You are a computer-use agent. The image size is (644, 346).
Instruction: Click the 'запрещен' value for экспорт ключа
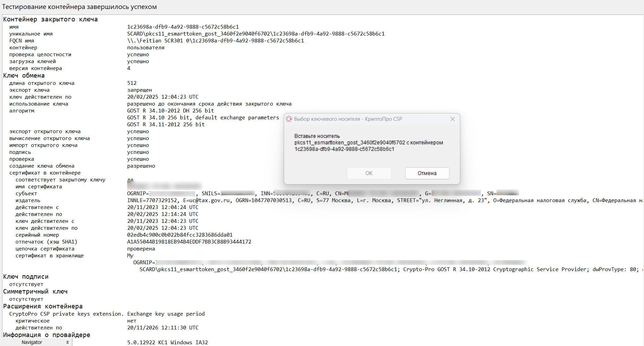140,90
